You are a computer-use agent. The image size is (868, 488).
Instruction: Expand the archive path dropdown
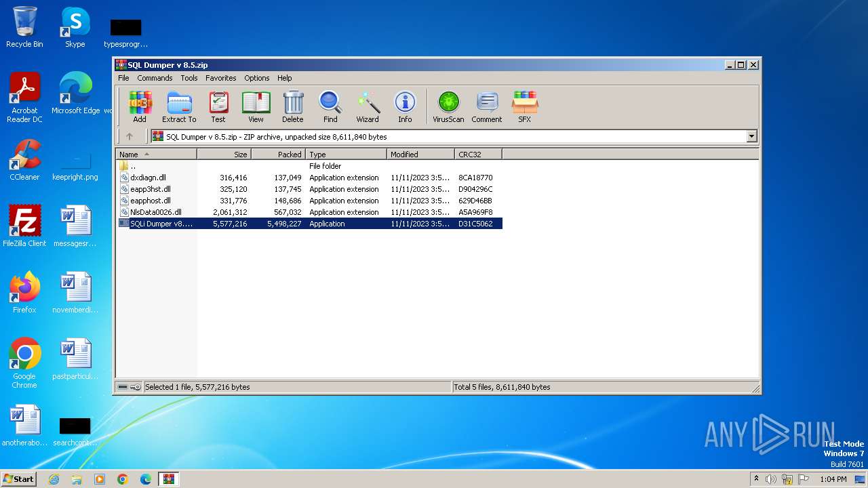(x=751, y=136)
